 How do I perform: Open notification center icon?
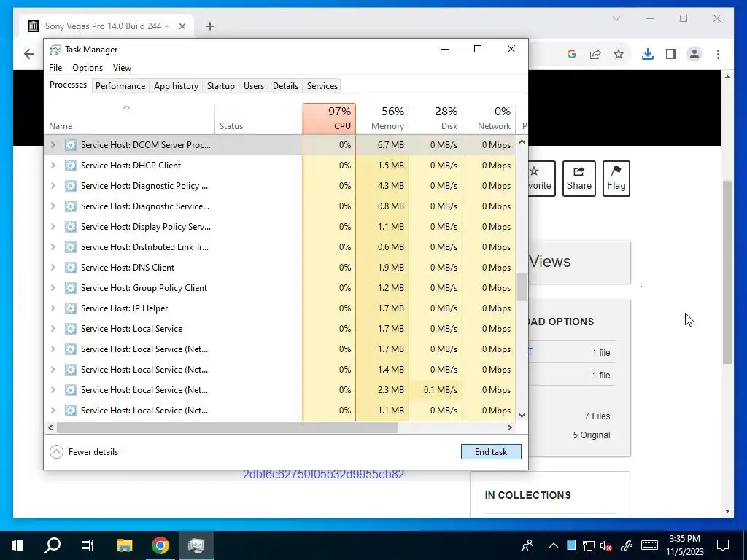click(723, 545)
